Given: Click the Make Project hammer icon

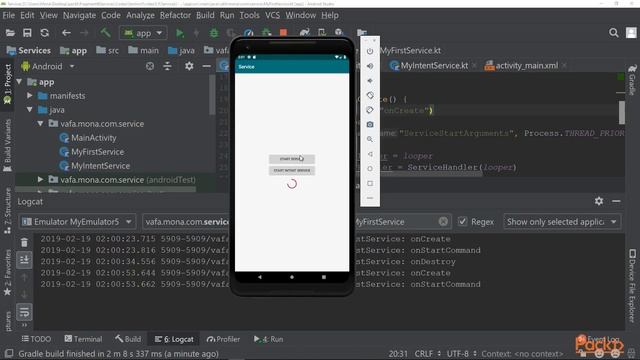Looking at the screenshot, I should pyautogui.click(x=105, y=33).
